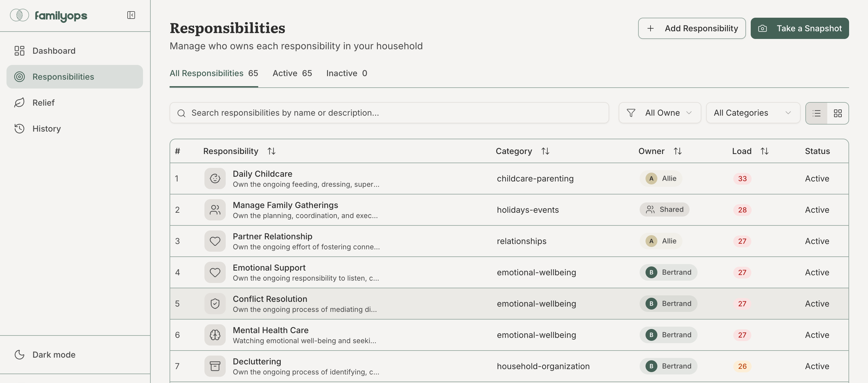
Task: Open the All Owners filter dropdown
Action: click(659, 113)
